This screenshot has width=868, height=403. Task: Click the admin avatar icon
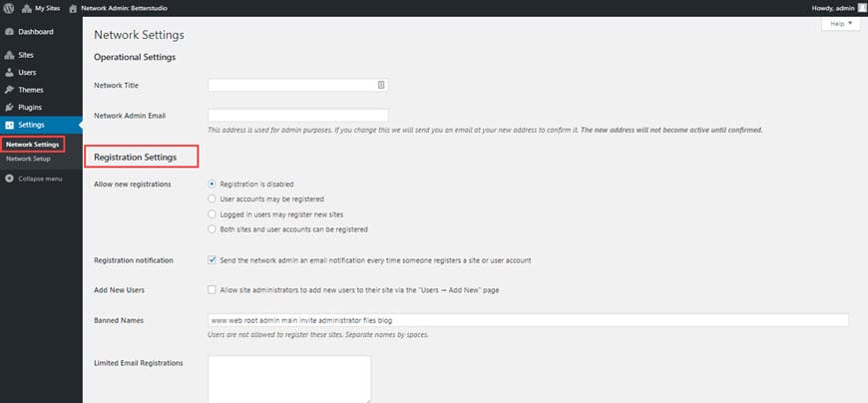861,8
